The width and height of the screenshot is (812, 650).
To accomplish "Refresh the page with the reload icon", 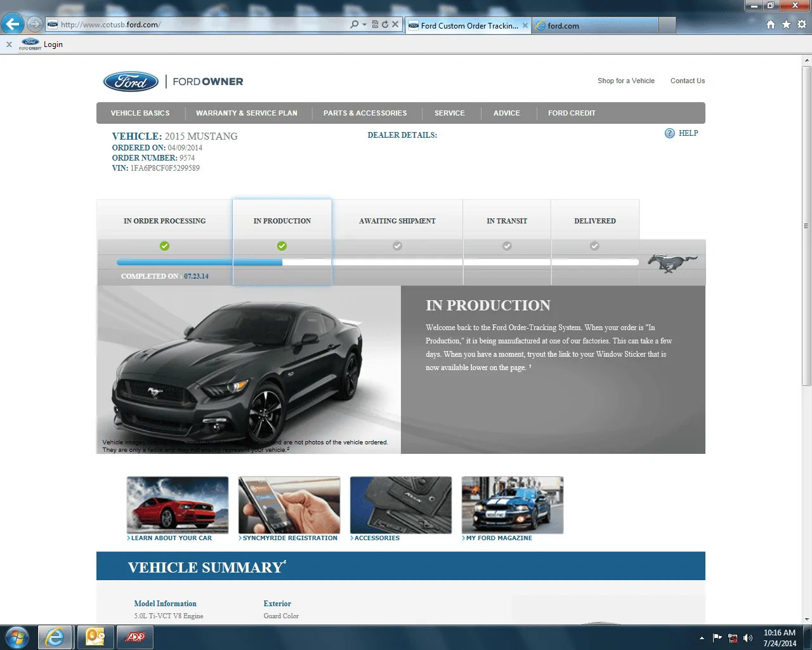I will click(x=384, y=24).
